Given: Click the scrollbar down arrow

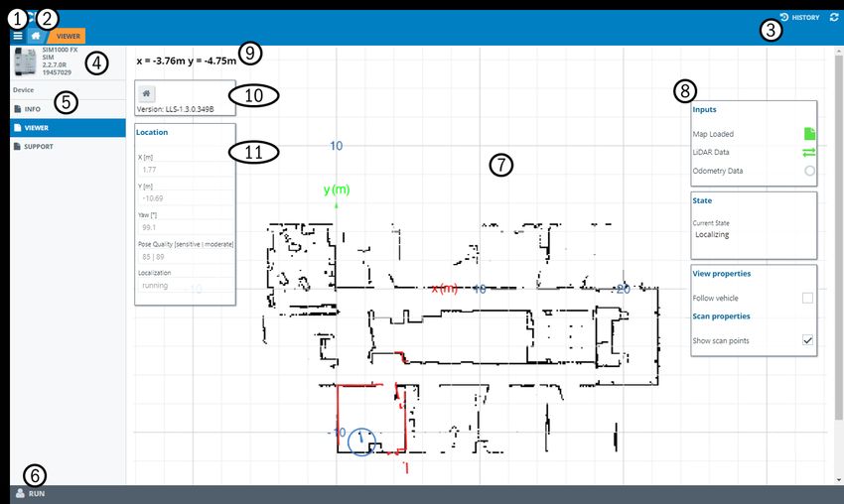Looking at the screenshot, I should (x=839, y=480).
